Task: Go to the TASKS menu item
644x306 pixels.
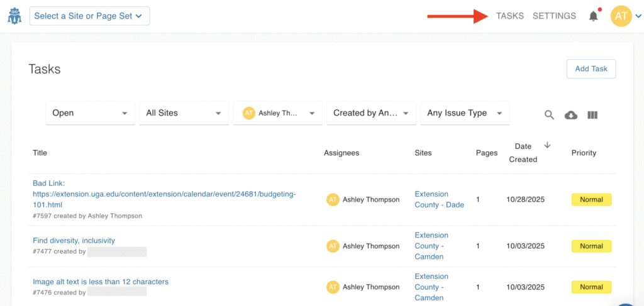Action: (509, 16)
